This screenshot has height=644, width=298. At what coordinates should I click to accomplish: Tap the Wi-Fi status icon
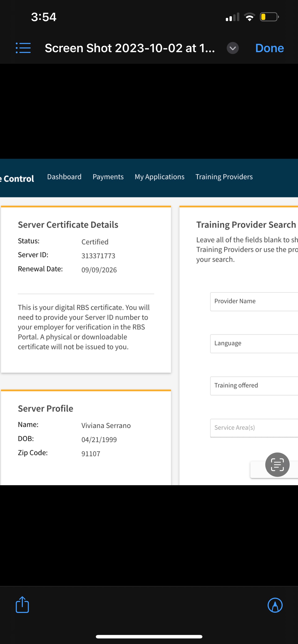[x=249, y=17]
